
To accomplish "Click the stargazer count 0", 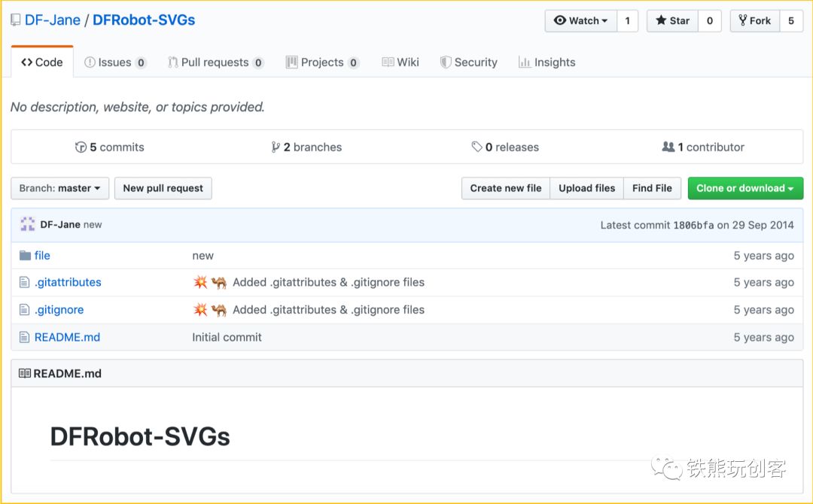I will point(710,21).
